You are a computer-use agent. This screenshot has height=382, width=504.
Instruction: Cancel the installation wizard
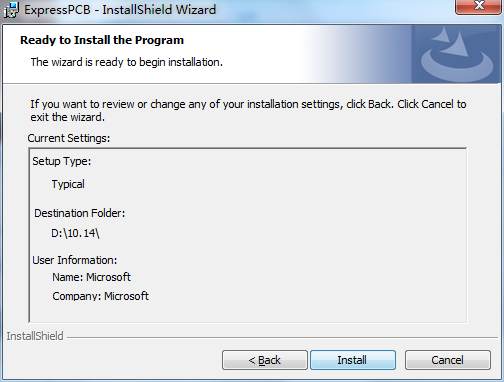click(x=448, y=360)
